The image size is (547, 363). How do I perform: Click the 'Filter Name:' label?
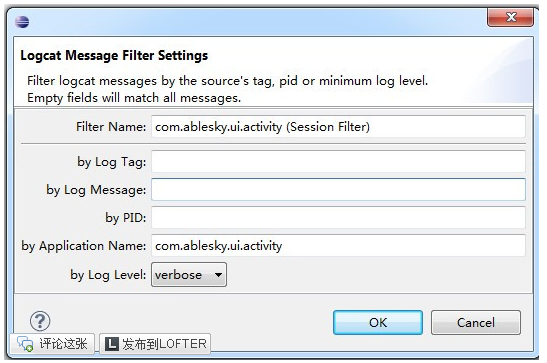pyautogui.click(x=111, y=127)
